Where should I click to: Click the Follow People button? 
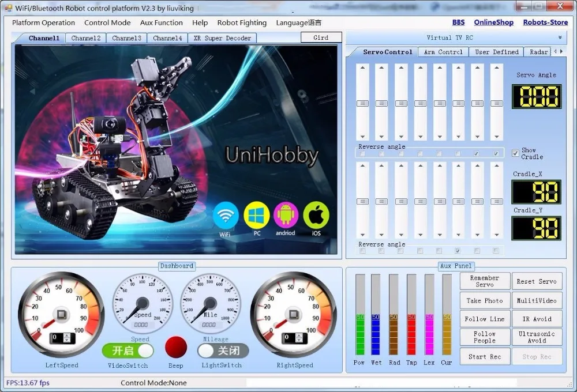(485, 337)
